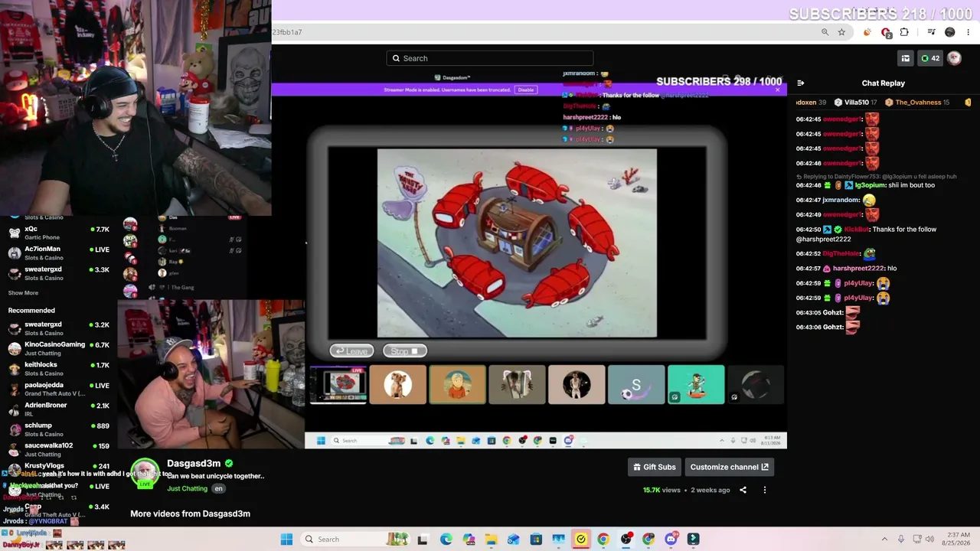Click username lg3opium in chat
This screenshot has width=980, height=551.
[x=870, y=185]
